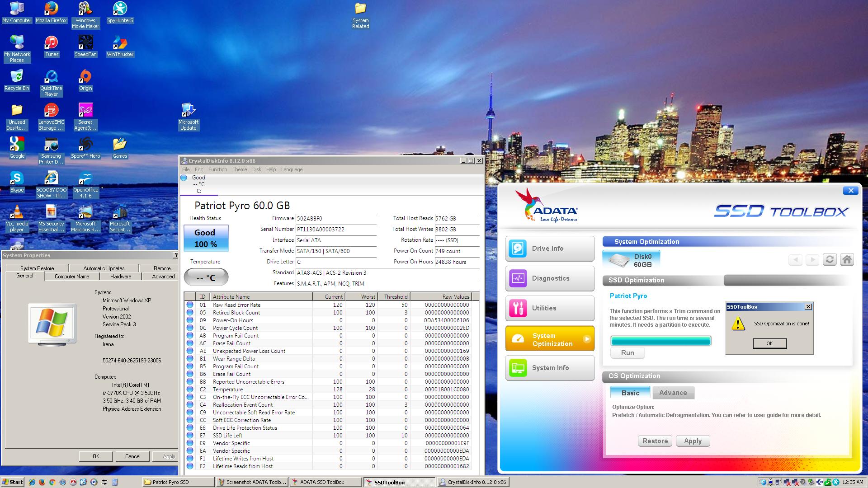Open System Info in SSD Toolbox

[x=549, y=368]
